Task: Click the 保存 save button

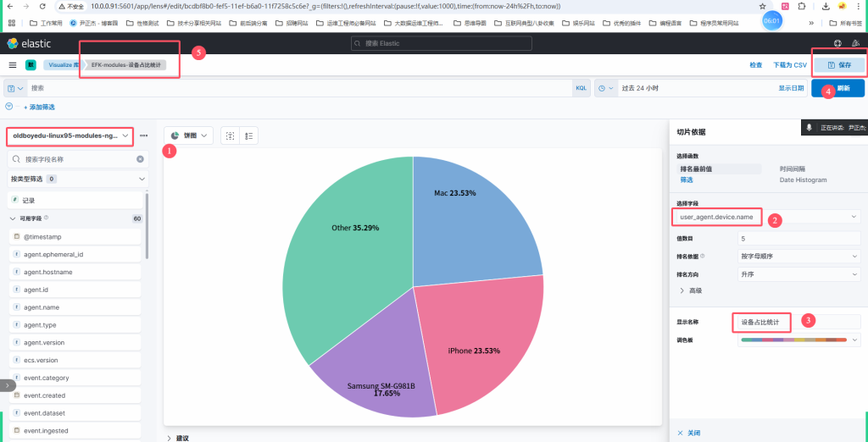Action: 838,64
